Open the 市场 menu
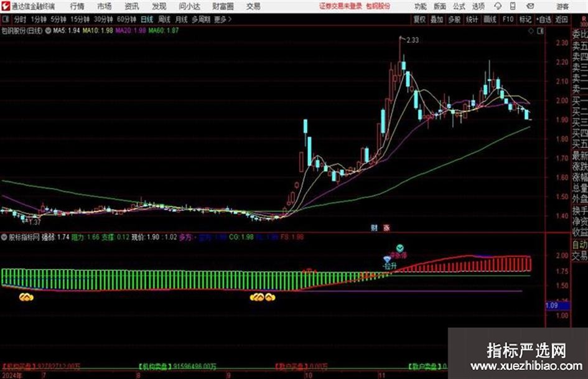Image resolution: width=588 pixels, height=379 pixels. tap(105, 6)
